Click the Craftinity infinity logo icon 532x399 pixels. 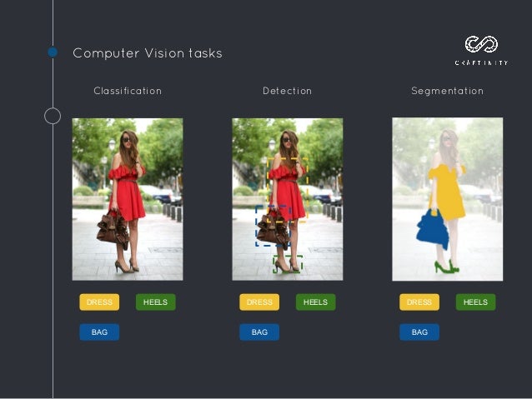[x=481, y=44]
